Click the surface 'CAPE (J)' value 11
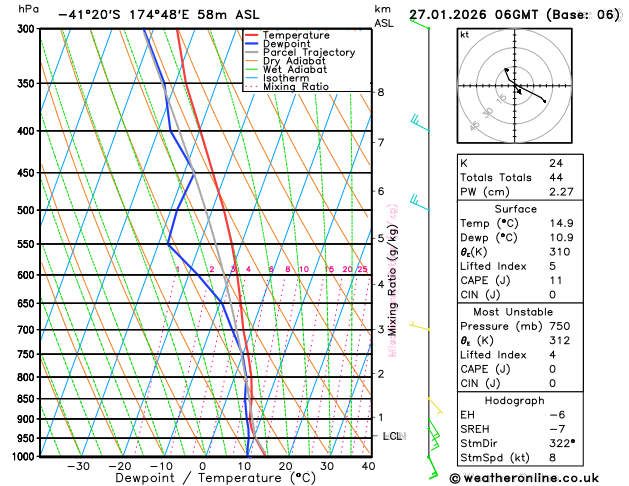Viewport: 629px width, 486px height. coord(556,281)
